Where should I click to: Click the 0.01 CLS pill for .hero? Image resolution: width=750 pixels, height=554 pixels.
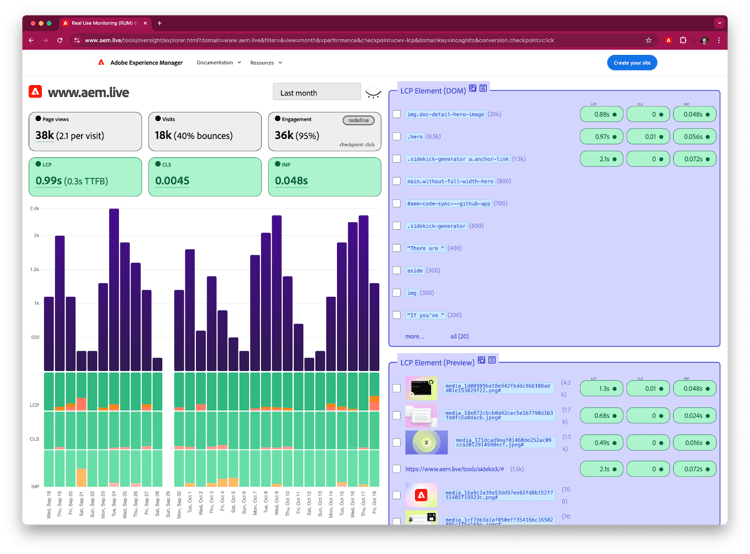[648, 136]
